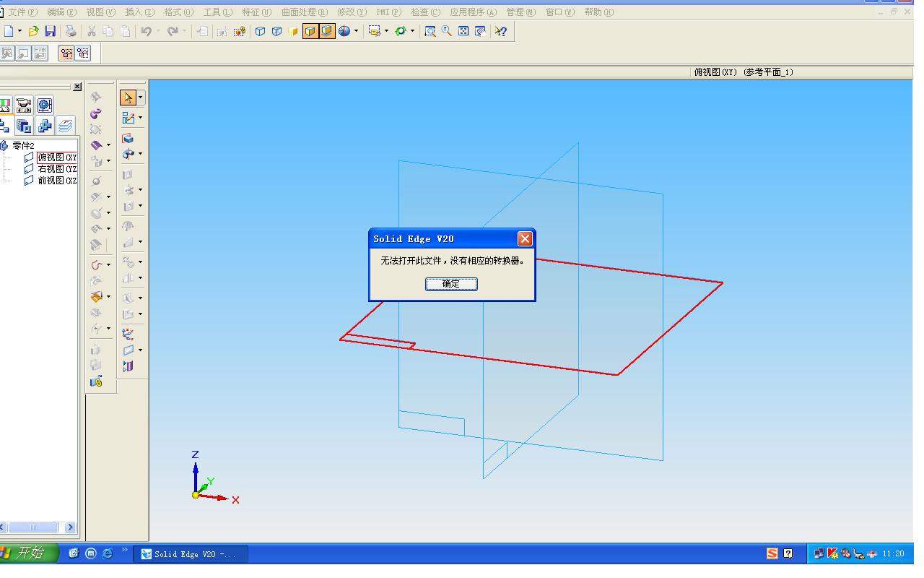This screenshot has width=924, height=578.
Task: Expand the reference plane dropdown arrow
Action: click(140, 350)
